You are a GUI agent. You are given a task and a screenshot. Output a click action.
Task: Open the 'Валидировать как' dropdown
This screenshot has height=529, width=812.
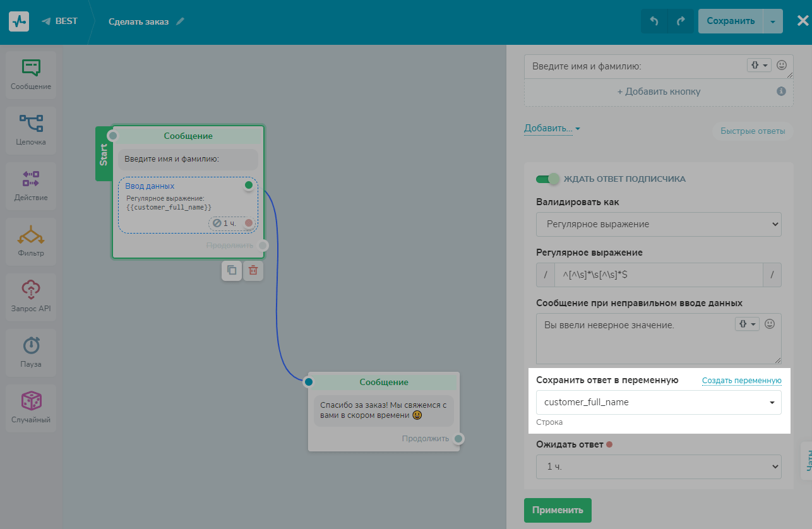click(x=658, y=224)
